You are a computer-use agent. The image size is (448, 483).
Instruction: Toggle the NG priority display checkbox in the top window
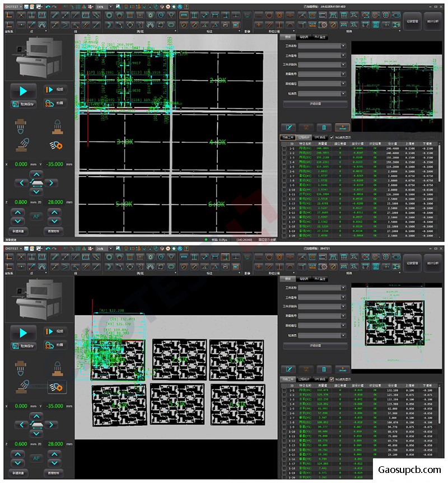pos(332,137)
